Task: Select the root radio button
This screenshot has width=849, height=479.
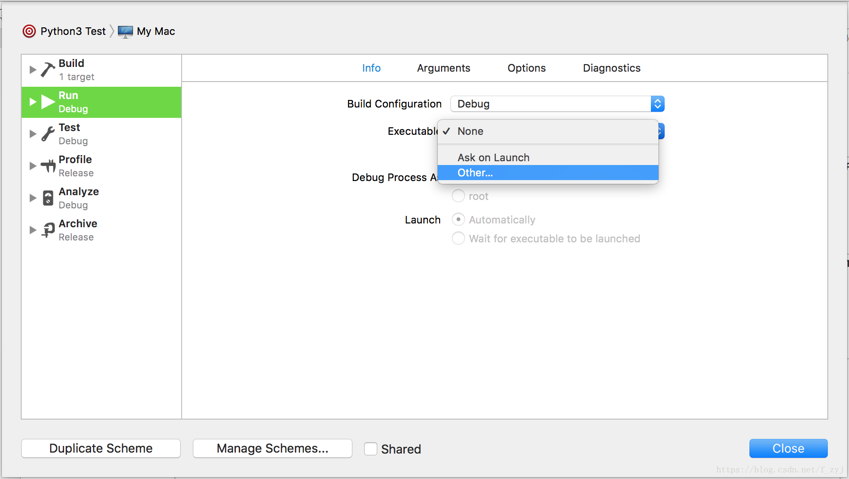Action: point(458,195)
